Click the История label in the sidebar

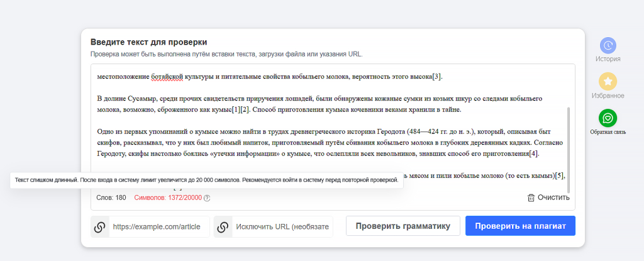pyautogui.click(x=608, y=58)
